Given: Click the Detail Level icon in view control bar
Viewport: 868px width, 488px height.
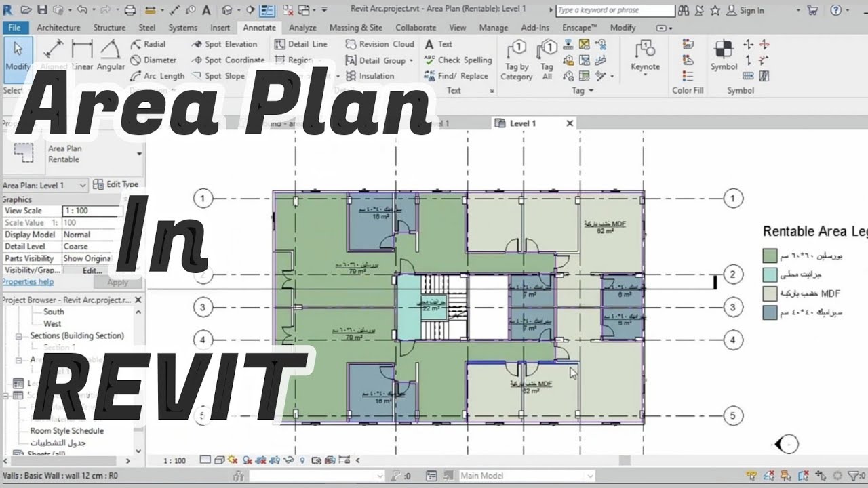Looking at the screenshot, I should (205, 461).
